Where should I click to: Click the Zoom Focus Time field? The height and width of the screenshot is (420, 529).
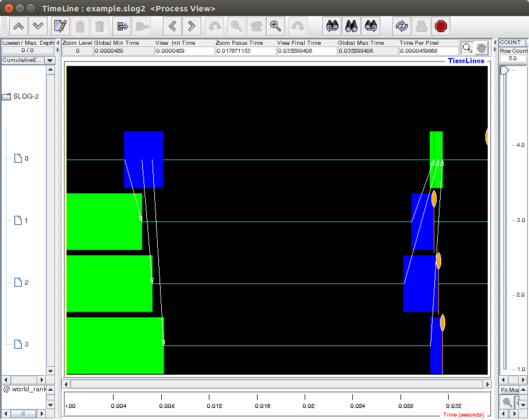pos(246,51)
